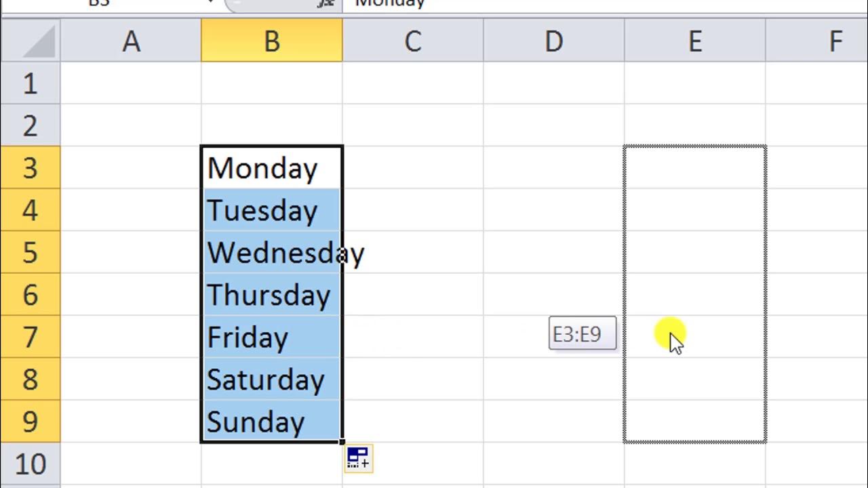Open the Auto Fill Options button
This screenshot has height=488, width=868.
[x=358, y=458]
